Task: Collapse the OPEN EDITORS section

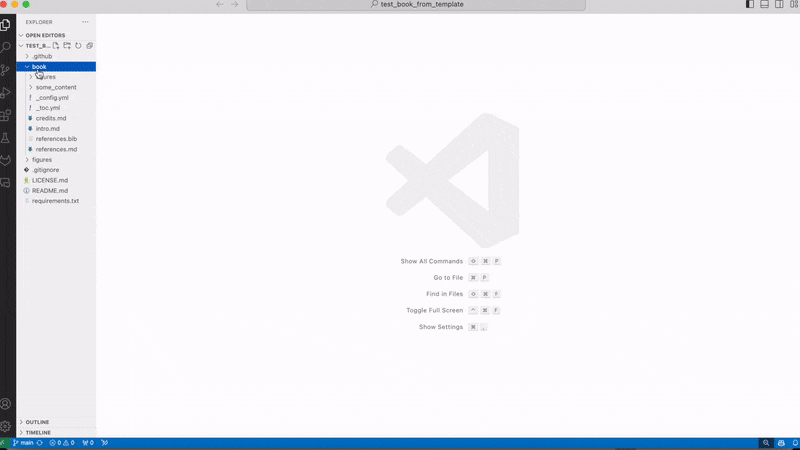Action: pos(56,35)
